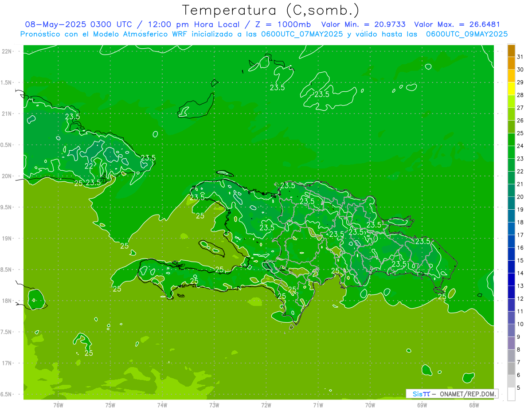This screenshot has height=411, width=532.
Task: Click the legend value 31
Action: [x=520, y=57]
